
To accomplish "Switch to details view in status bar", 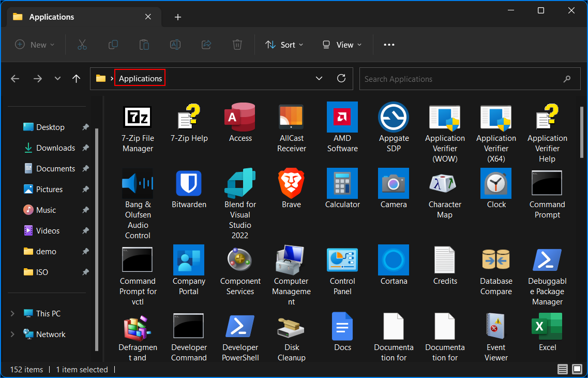I will (x=562, y=369).
